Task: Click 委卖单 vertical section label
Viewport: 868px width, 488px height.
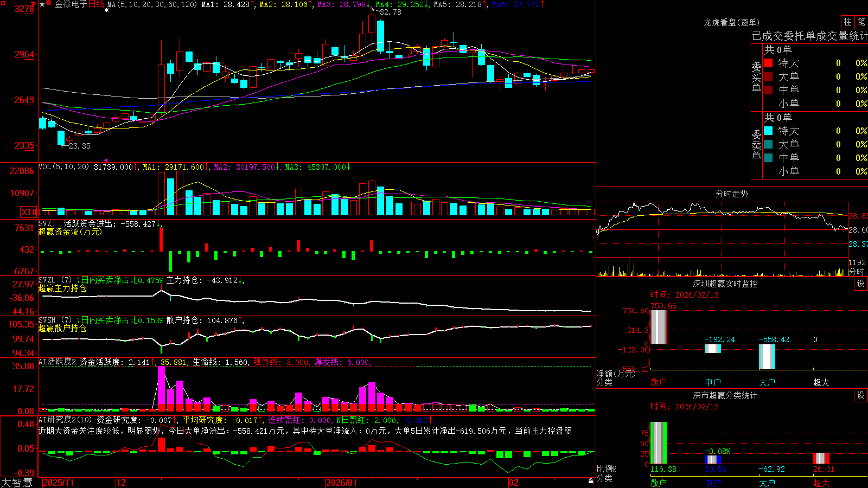Action: click(x=756, y=145)
